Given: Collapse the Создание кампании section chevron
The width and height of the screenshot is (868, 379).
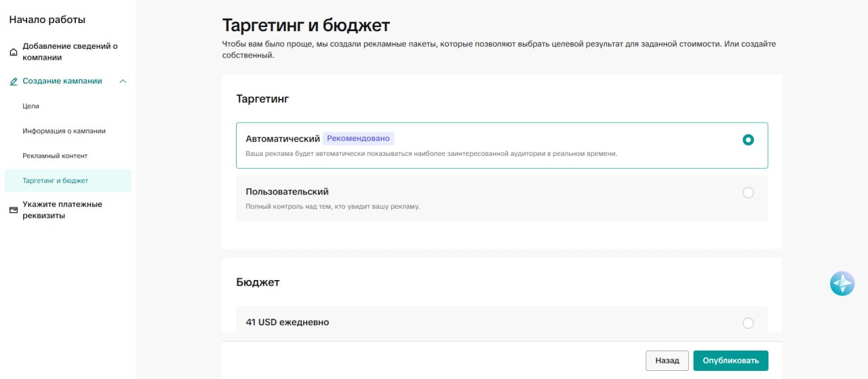Looking at the screenshot, I should [x=123, y=81].
